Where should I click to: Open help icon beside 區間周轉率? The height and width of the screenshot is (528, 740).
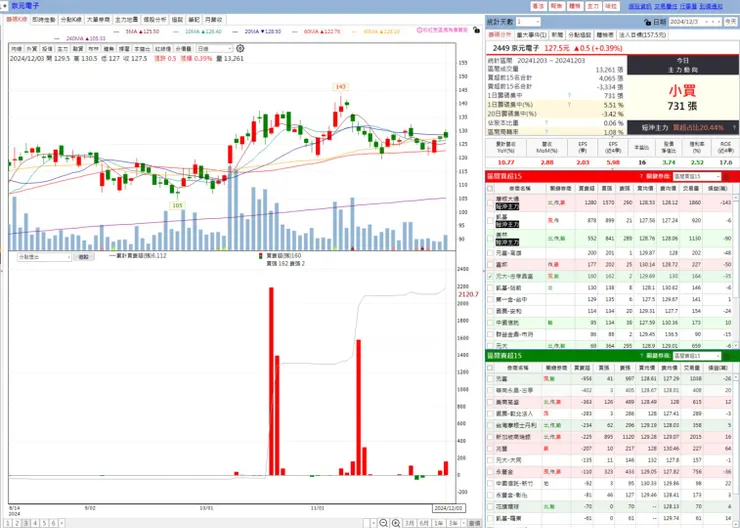(x=546, y=132)
